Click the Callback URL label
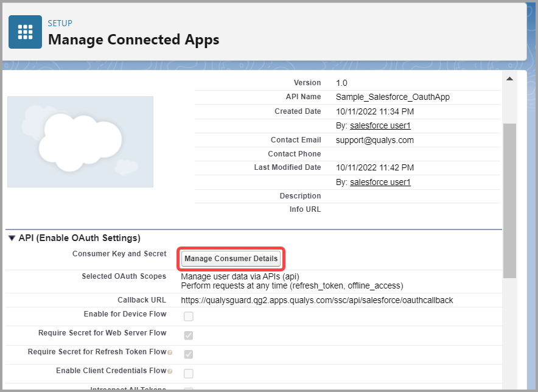 coord(142,300)
